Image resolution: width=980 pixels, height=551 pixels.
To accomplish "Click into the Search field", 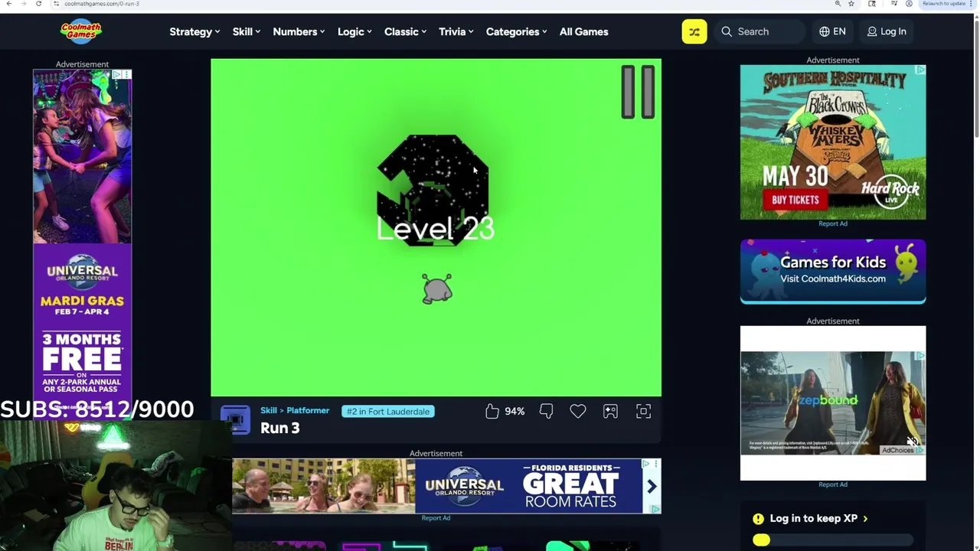I will 761,31.
